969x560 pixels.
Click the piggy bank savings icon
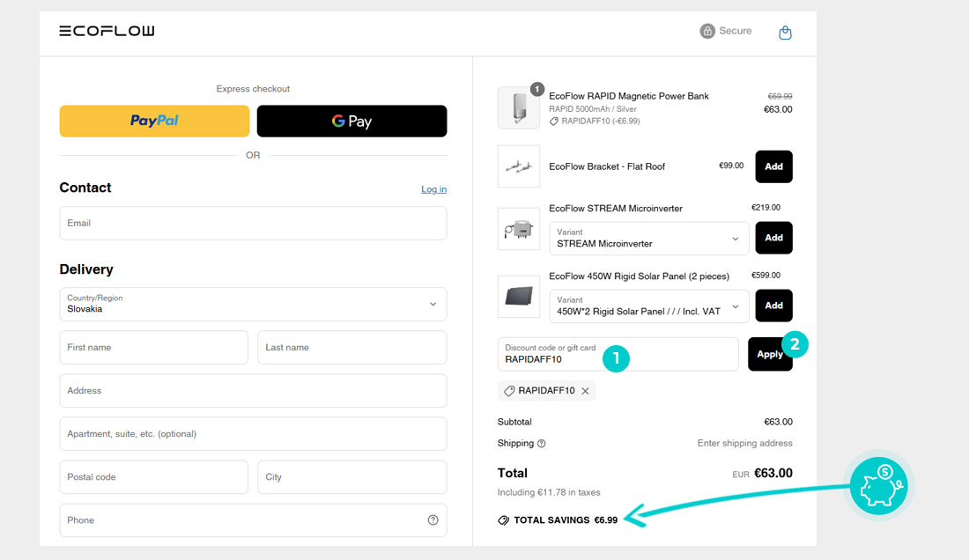878,484
